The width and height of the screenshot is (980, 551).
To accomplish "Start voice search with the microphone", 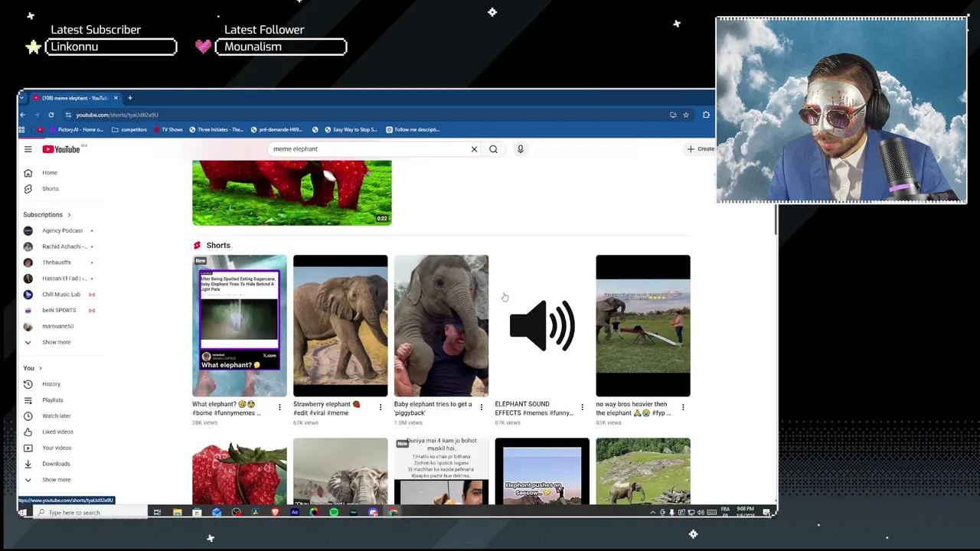I will (520, 149).
